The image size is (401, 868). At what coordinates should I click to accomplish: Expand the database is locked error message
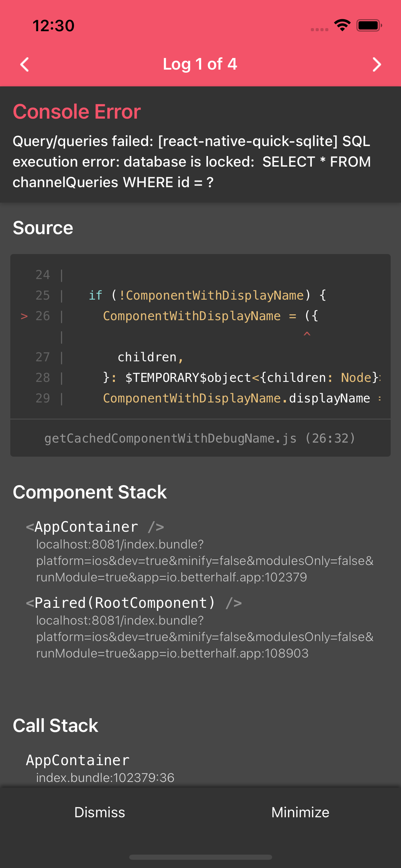(192, 162)
